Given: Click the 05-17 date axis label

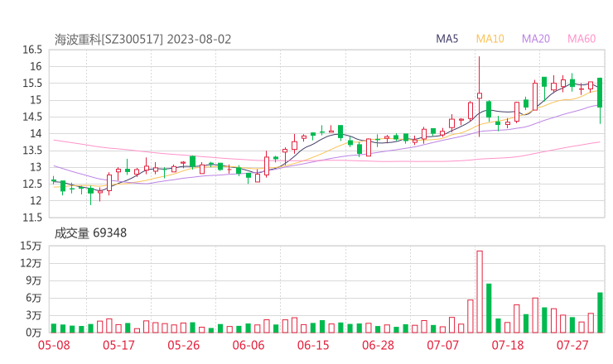Looking at the screenshot, I should [118, 345].
